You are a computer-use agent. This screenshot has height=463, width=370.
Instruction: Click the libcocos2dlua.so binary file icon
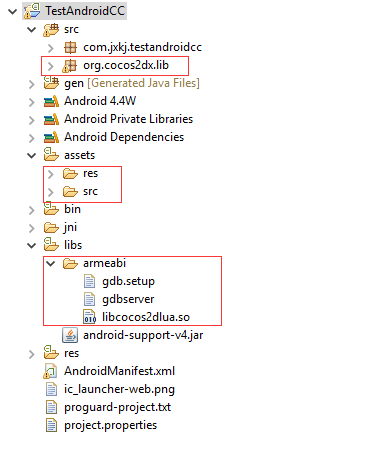click(89, 317)
